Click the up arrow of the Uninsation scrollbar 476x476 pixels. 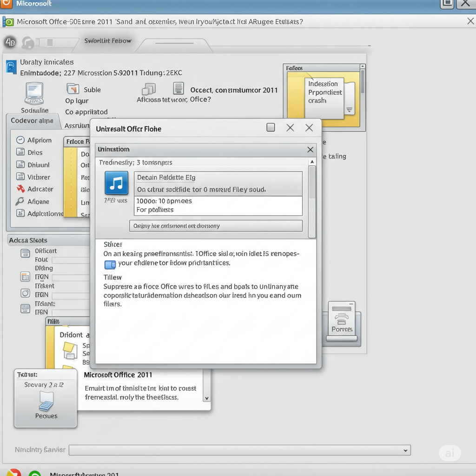pos(312,162)
